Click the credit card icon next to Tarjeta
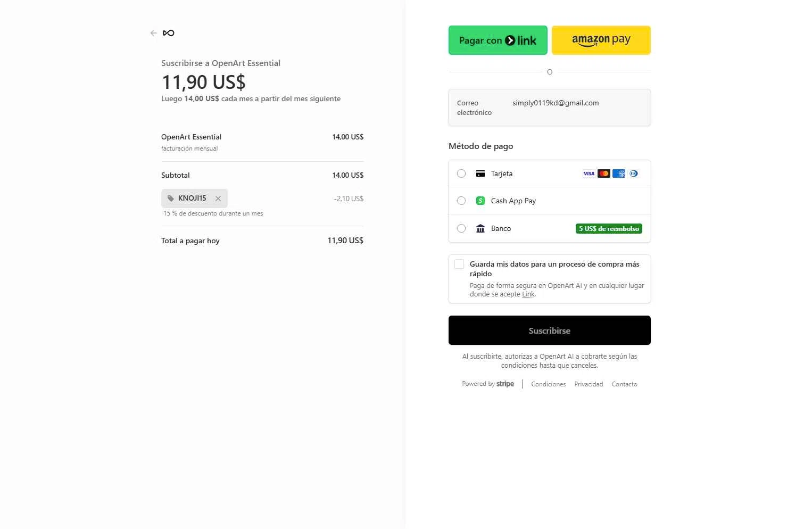The height and width of the screenshot is (529, 812). click(x=480, y=173)
